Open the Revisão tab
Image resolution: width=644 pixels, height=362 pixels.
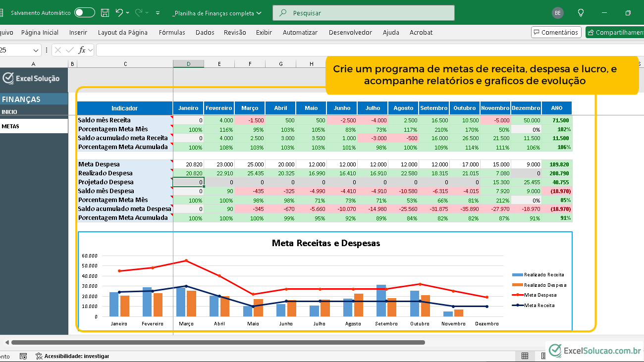click(235, 32)
